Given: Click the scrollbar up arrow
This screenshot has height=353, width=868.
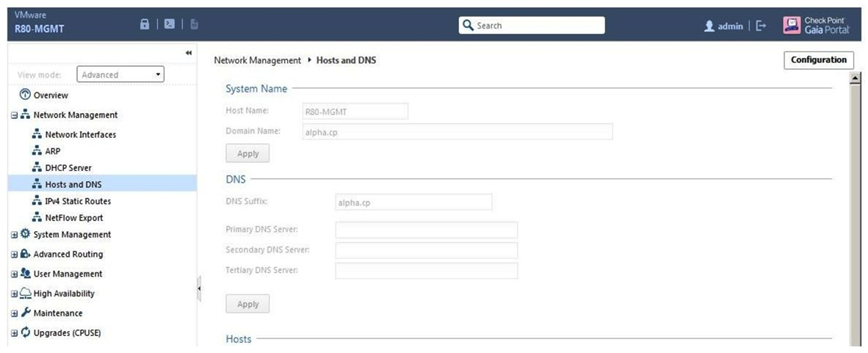Looking at the screenshot, I should [x=856, y=78].
